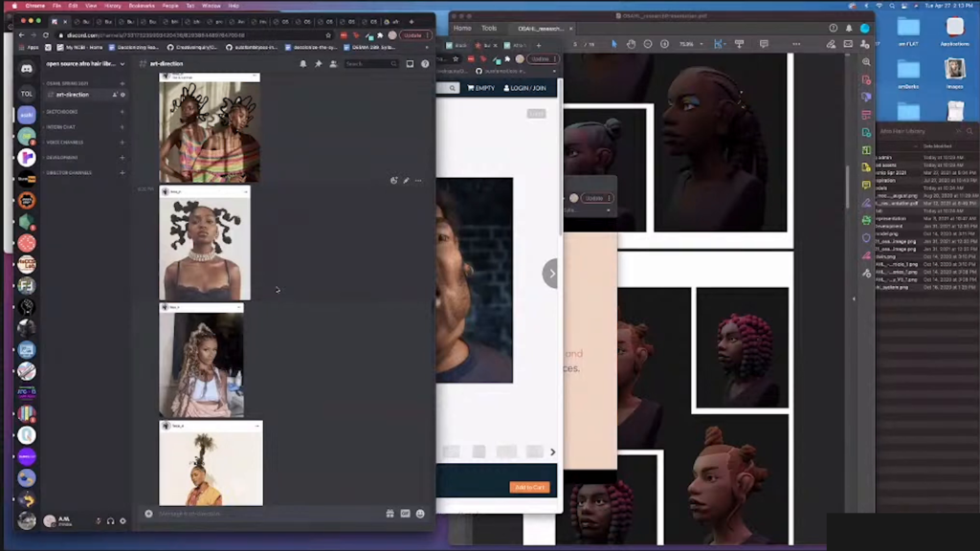Open Acrobat sign pen icon

coord(831,44)
